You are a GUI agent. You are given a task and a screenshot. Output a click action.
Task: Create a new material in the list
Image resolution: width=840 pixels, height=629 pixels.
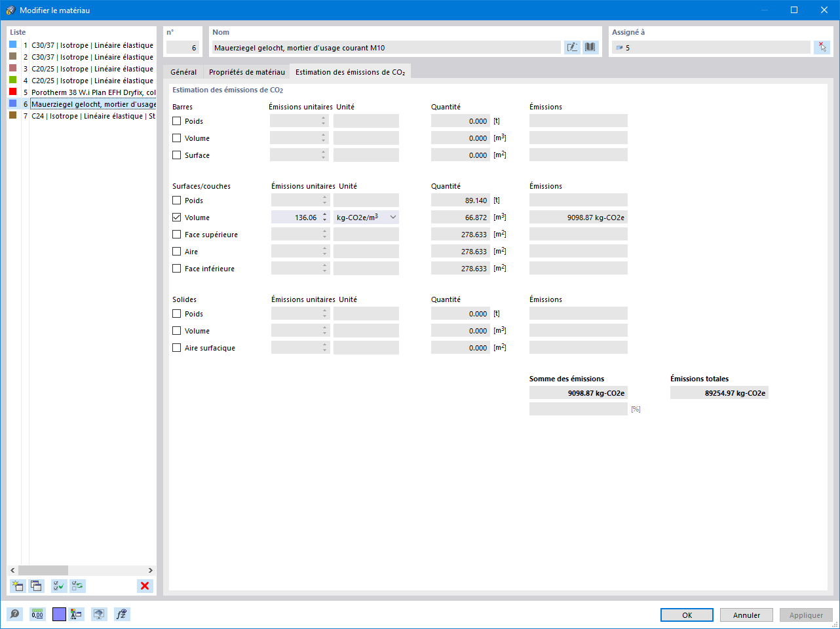18,586
